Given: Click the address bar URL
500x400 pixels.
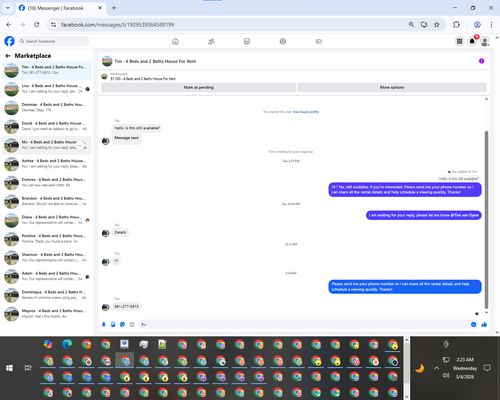Looking at the screenshot, I should (x=117, y=25).
